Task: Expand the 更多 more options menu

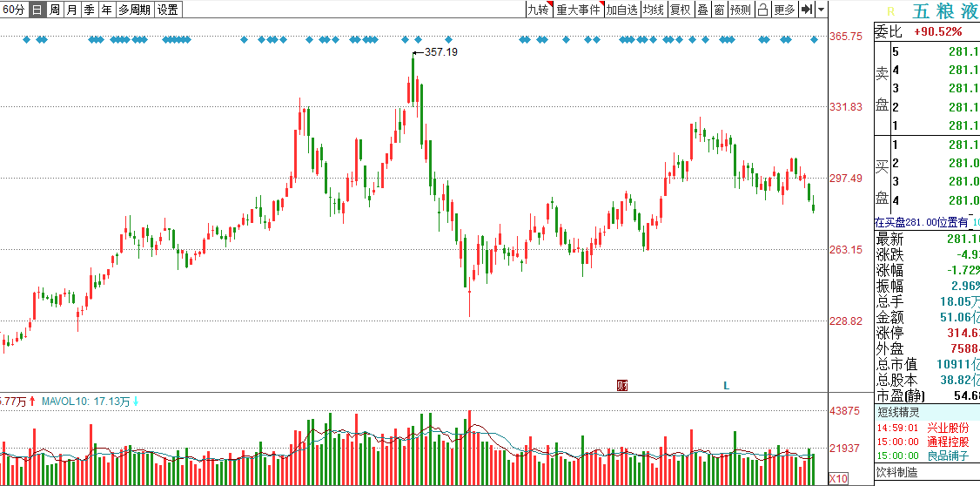Action: pos(784,10)
